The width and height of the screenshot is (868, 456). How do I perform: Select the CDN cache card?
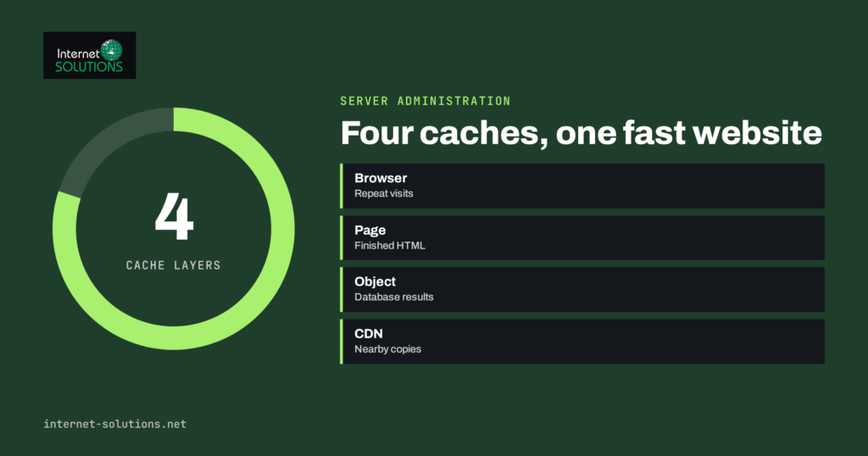582,342
